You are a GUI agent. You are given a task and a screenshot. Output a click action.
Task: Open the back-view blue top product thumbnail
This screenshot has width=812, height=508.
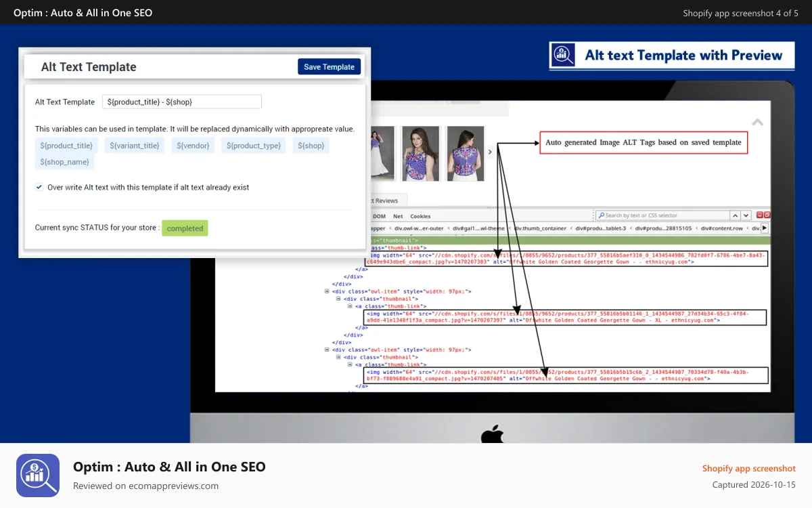click(466, 153)
